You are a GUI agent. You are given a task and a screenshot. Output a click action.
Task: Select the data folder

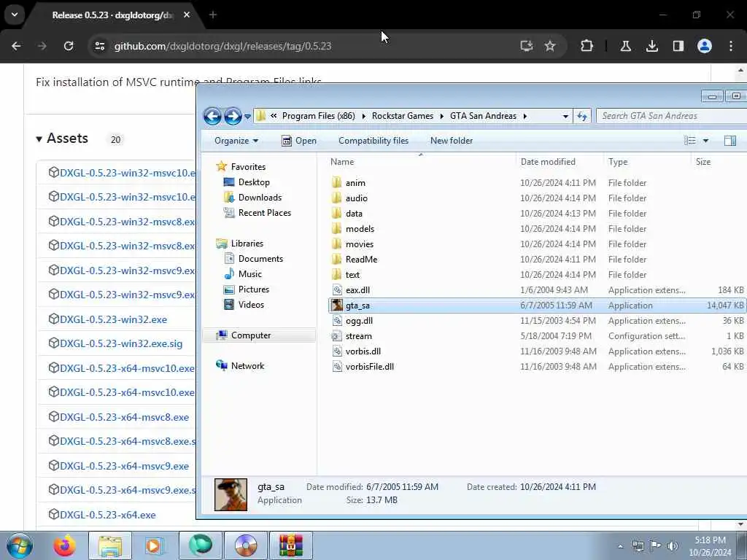354,214
